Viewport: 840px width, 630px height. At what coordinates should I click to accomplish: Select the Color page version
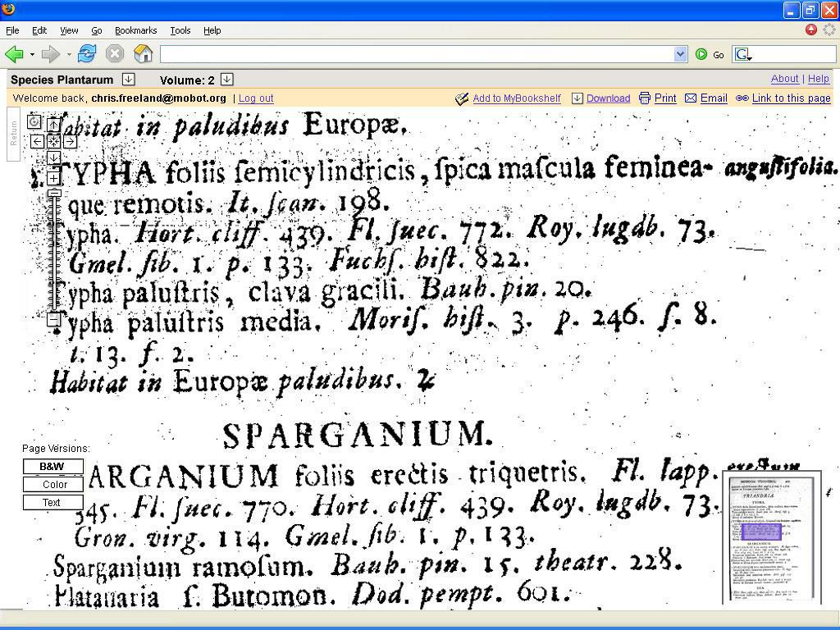tap(53, 484)
